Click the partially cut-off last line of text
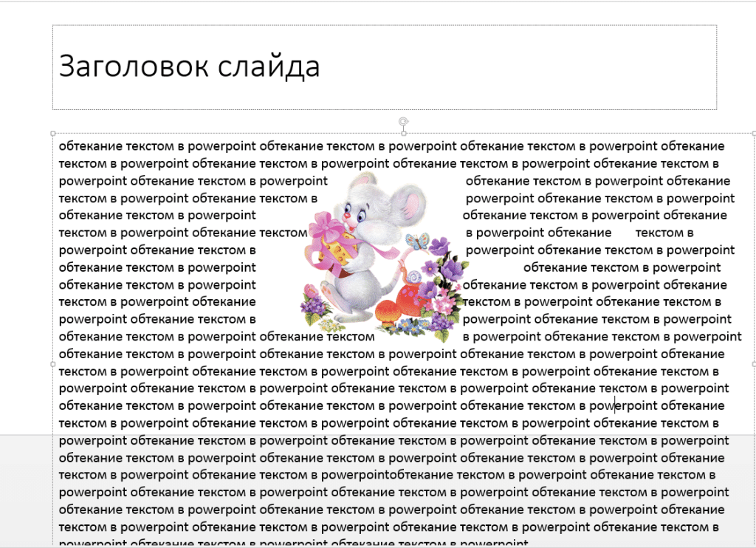756x548 pixels. [x=294, y=543]
